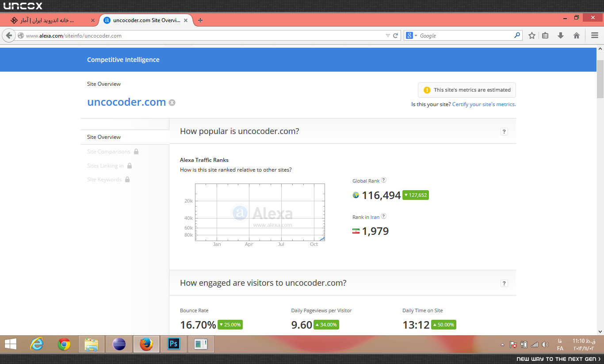The image size is (604, 364).
Task: Click the time on site badge 50.00%
Action: tap(443, 325)
